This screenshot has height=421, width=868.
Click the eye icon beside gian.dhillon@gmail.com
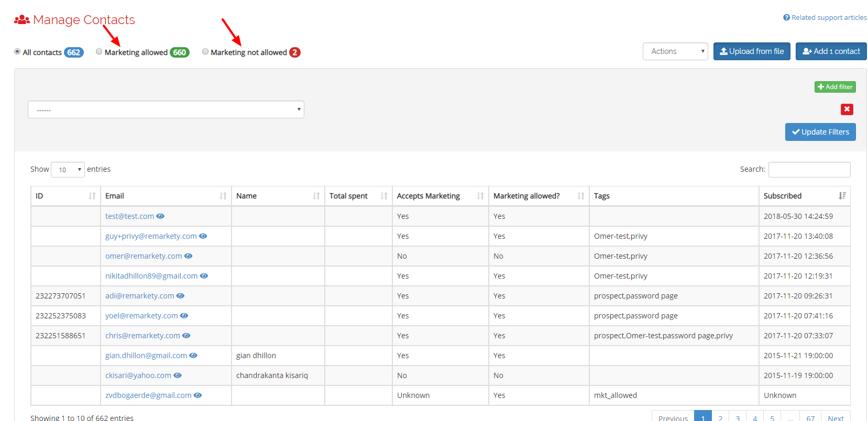tap(193, 356)
